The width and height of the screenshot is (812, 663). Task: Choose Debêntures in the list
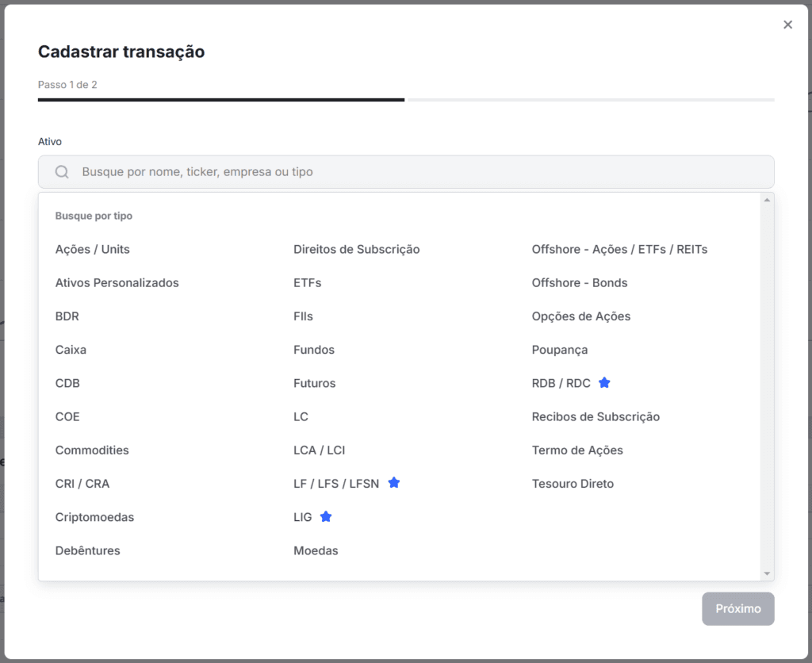[x=87, y=551]
